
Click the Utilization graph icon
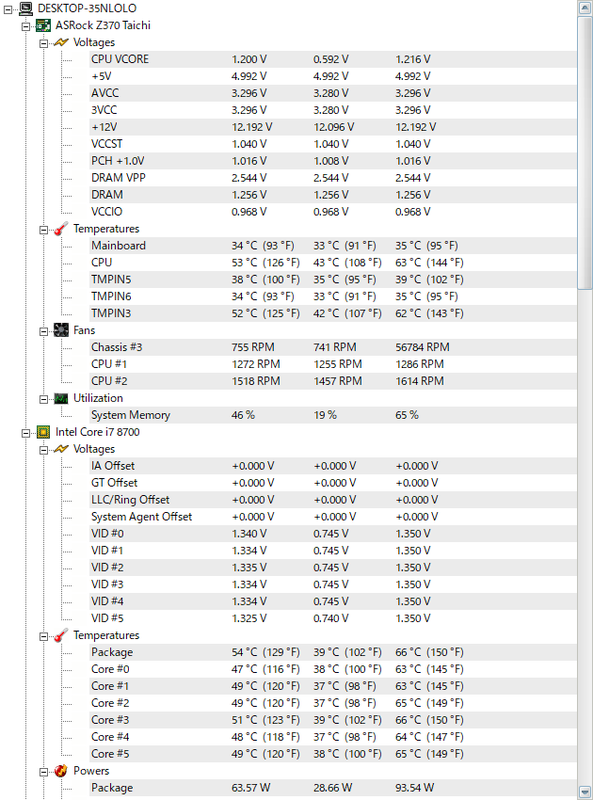[61, 398]
